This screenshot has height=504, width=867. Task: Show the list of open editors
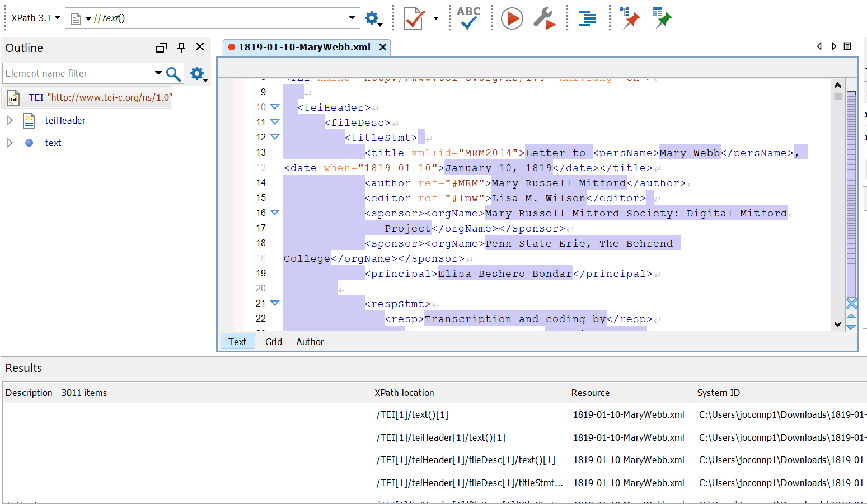[847, 46]
